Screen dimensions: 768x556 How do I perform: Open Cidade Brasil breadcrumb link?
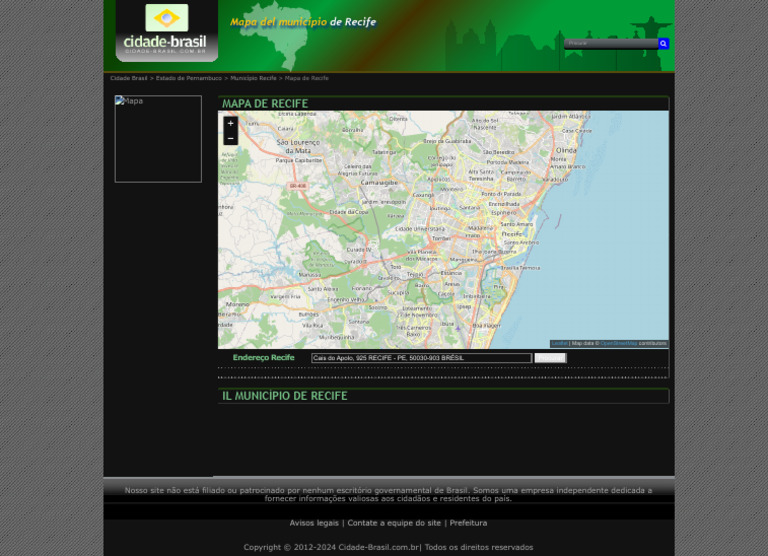(x=129, y=78)
